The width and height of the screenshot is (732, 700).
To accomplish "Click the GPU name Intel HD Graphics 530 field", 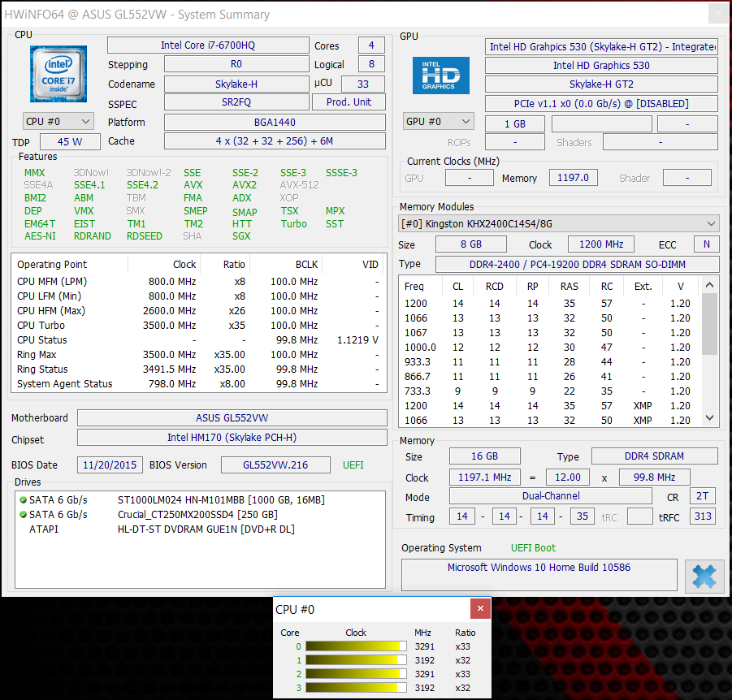I will tap(601, 65).
